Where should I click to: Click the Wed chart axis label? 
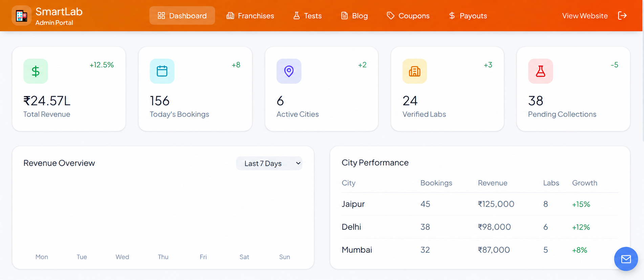point(122,257)
